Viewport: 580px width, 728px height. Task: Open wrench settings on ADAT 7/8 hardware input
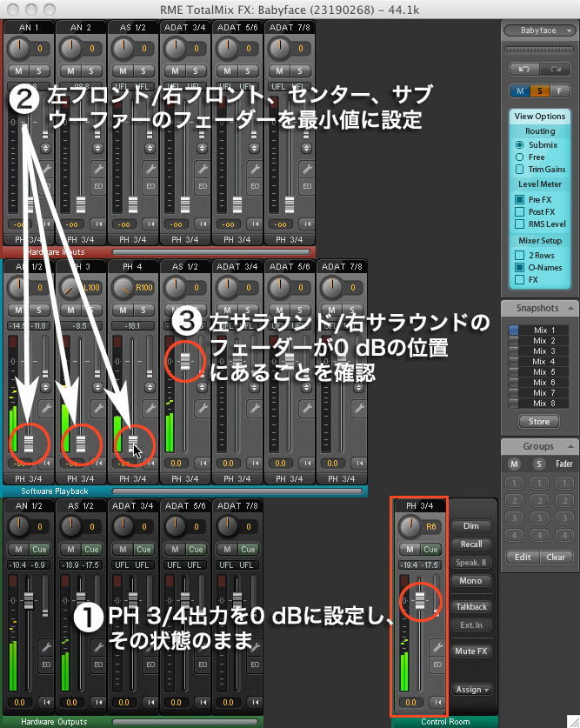click(x=308, y=167)
